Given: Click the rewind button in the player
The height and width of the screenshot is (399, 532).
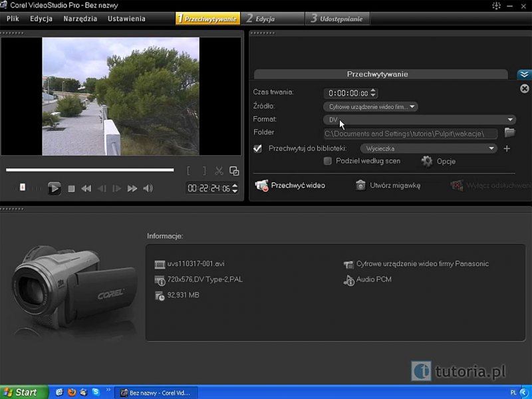Looking at the screenshot, I should [86, 189].
